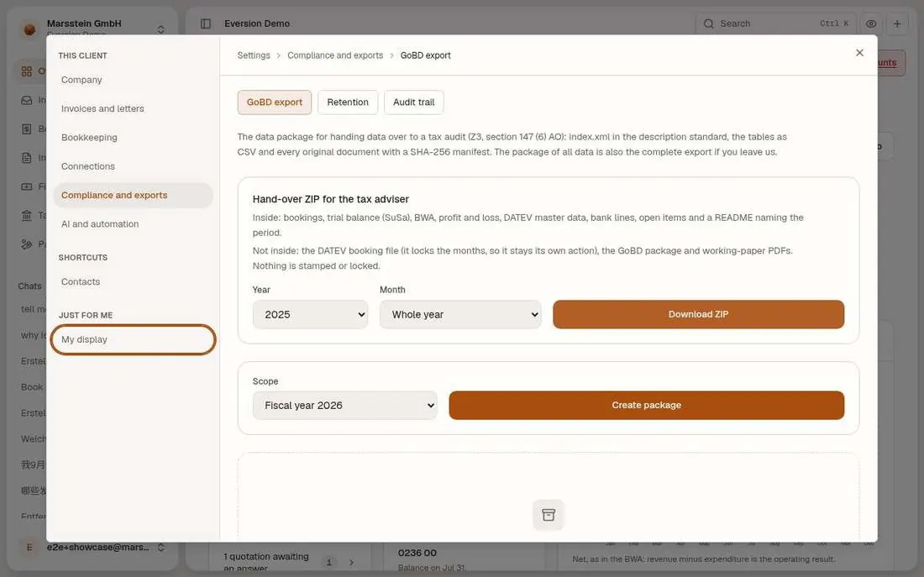Click the Settings breadcrumb link
The height and width of the screenshot is (577, 924).
pyautogui.click(x=254, y=55)
